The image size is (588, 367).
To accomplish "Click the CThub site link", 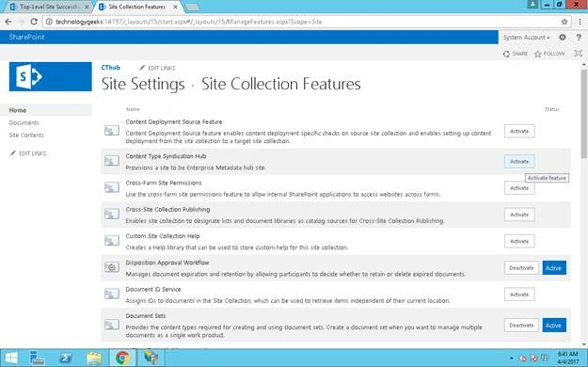I will coord(111,68).
